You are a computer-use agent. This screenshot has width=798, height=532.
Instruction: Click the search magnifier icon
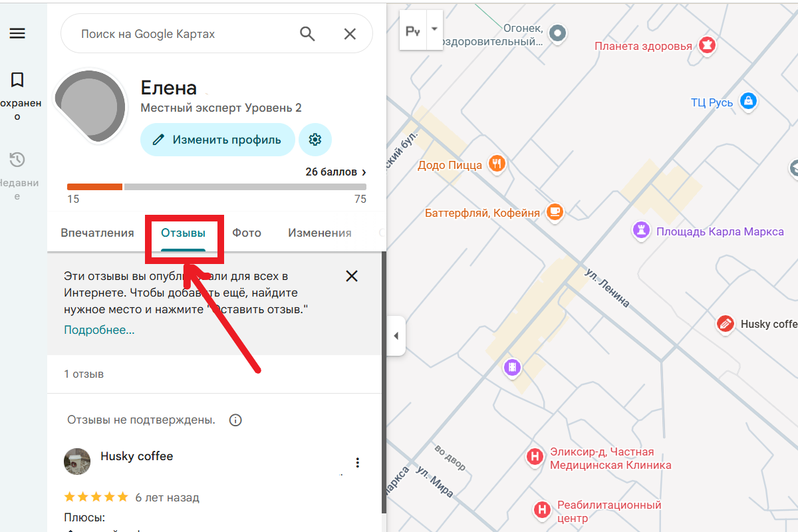[x=307, y=33]
